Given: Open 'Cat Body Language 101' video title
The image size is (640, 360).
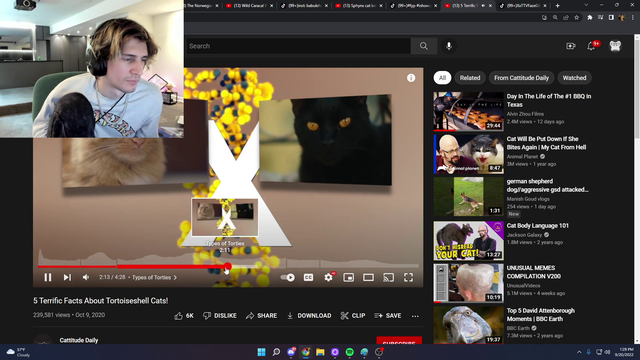Looking at the screenshot, I should (538, 226).
